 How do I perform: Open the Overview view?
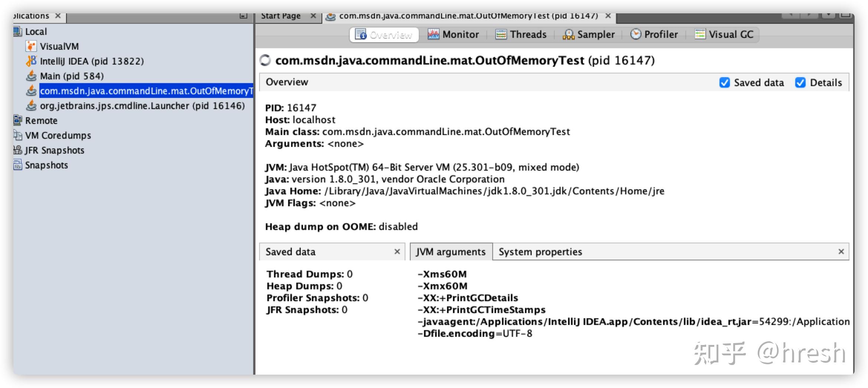coord(384,34)
